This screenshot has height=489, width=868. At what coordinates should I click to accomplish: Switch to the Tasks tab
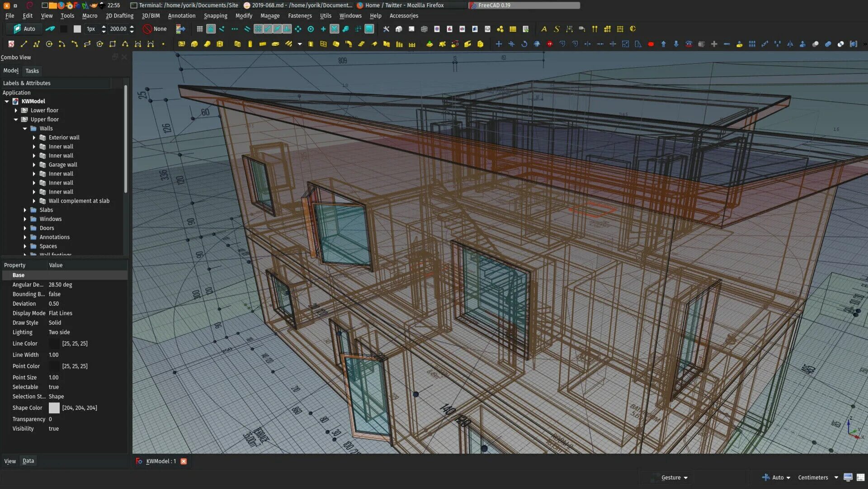pyautogui.click(x=32, y=71)
